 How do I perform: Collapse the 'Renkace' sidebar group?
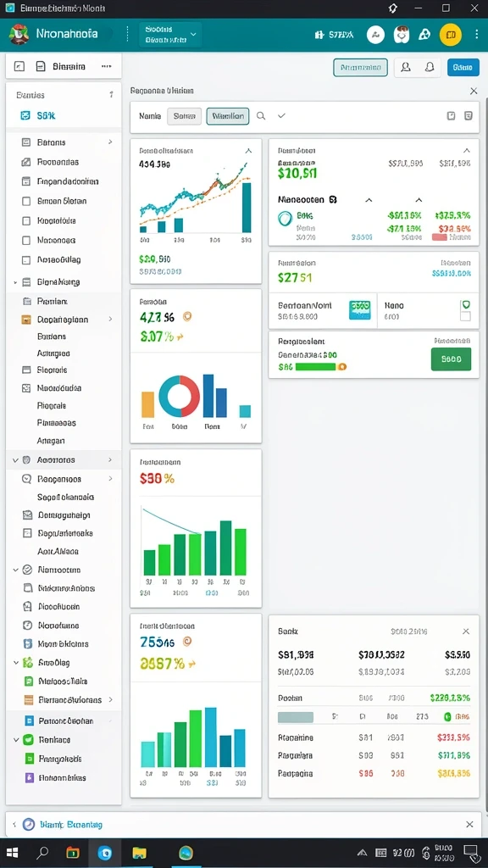[x=15, y=739]
